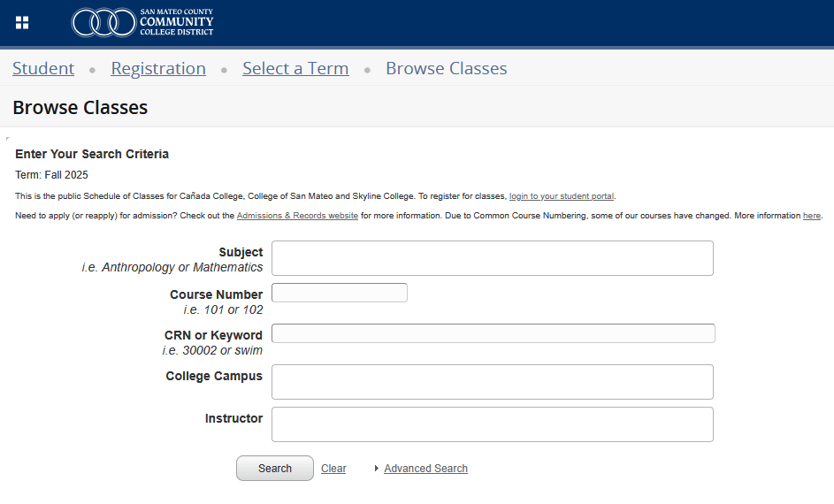
Task: Click the Browse Classes breadcrumb item
Action: (x=447, y=68)
